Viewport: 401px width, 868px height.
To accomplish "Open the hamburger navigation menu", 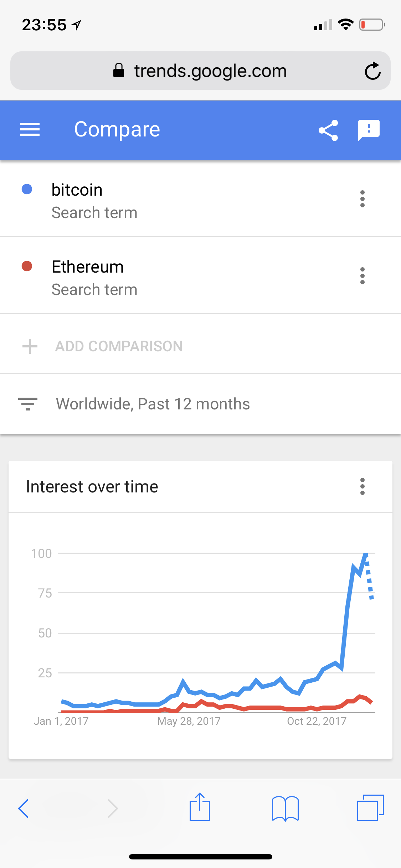I will coord(30,129).
